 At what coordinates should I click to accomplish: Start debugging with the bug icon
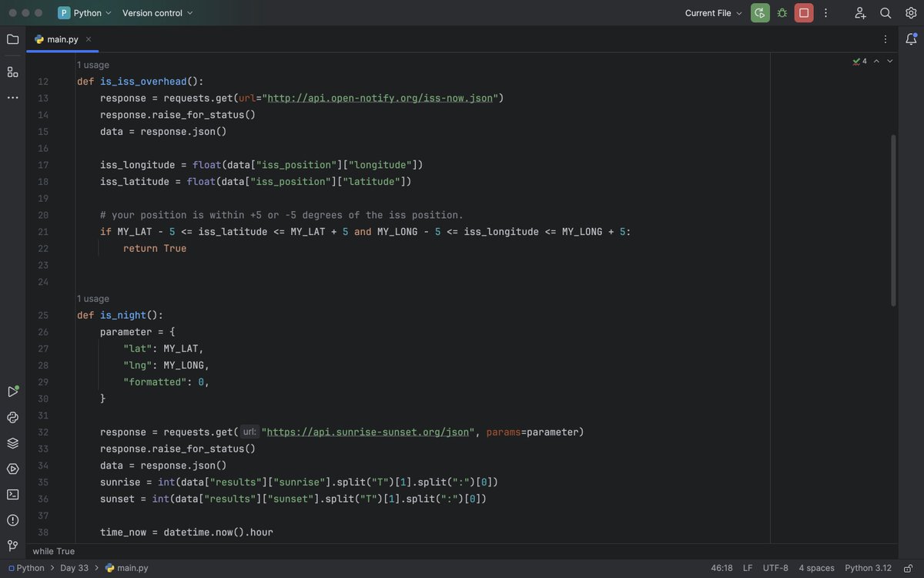point(782,13)
